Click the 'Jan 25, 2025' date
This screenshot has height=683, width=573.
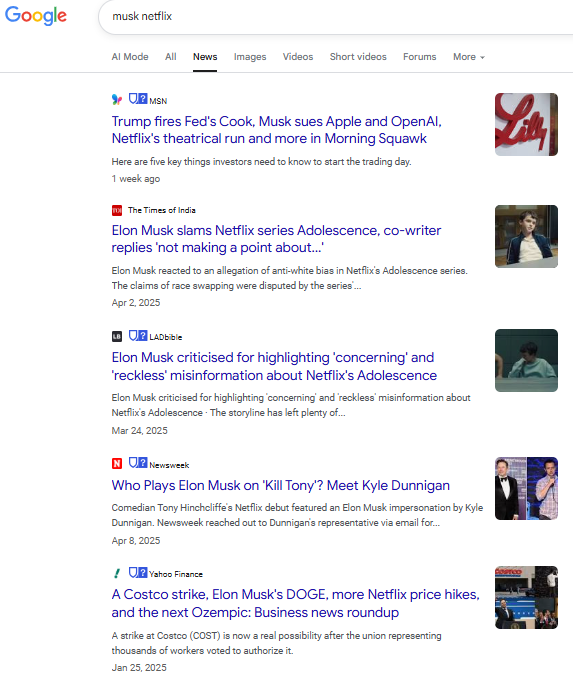coord(139,668)
